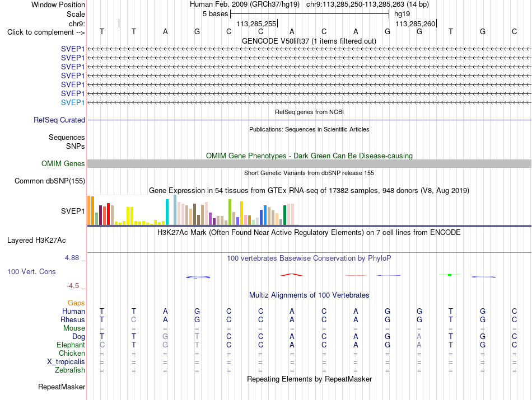This screenshot has width=532, height=400.
Task: Click the RepeatMasker track label
Action: (62, 387)
